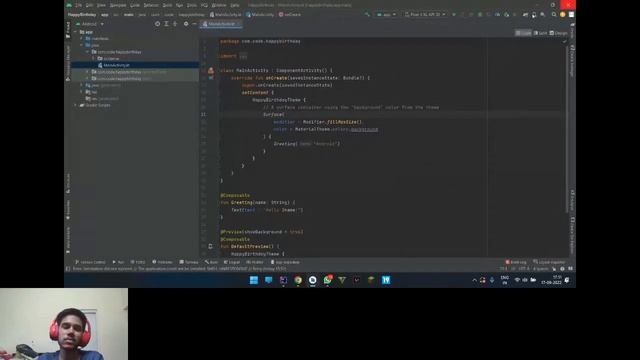Click the override gutter icon beside onCreate

point(211,78)
